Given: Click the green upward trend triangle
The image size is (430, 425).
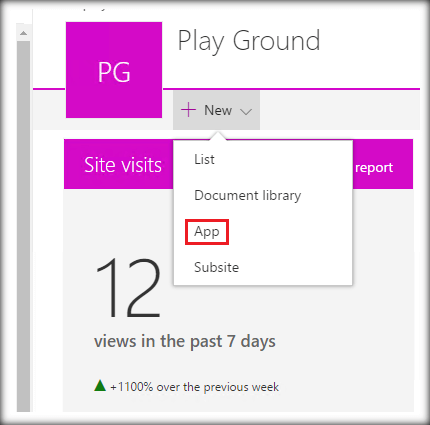Looking at the screenshot, I should pos(100,385).
